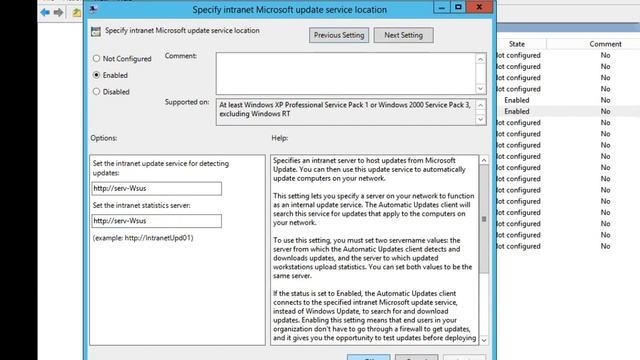
Task: Click up arrow of Supported on scrollbar
Action: [481, 105]
